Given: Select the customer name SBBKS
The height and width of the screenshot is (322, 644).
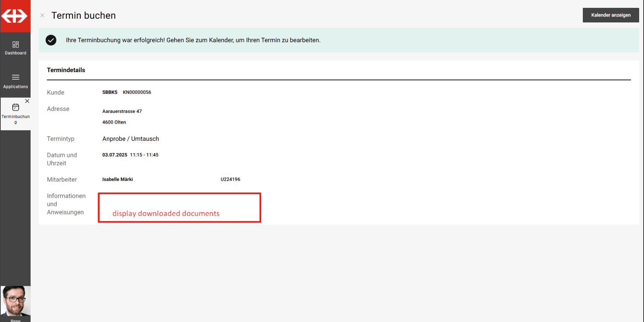Looking at the screenshot, I should click(110, 92).
